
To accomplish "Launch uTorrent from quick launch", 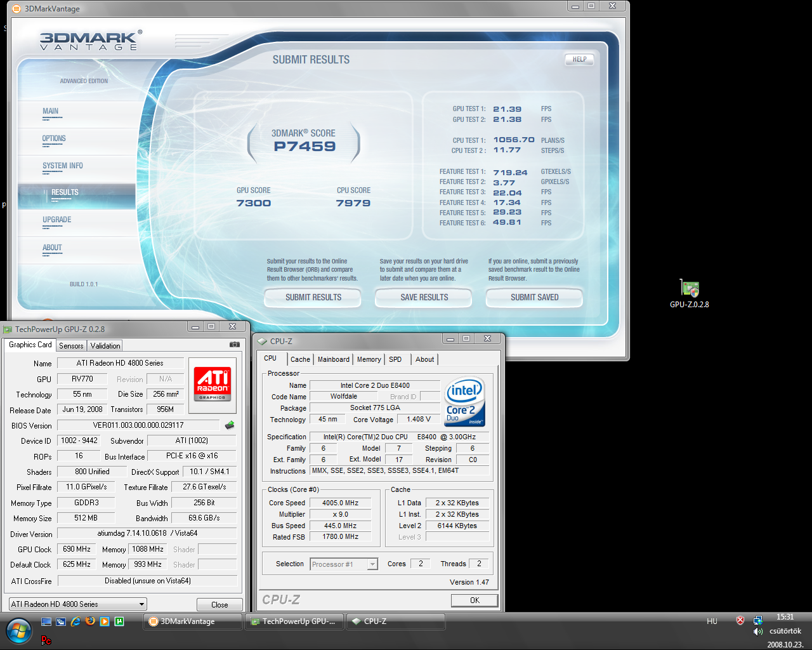I will point(119,621).
